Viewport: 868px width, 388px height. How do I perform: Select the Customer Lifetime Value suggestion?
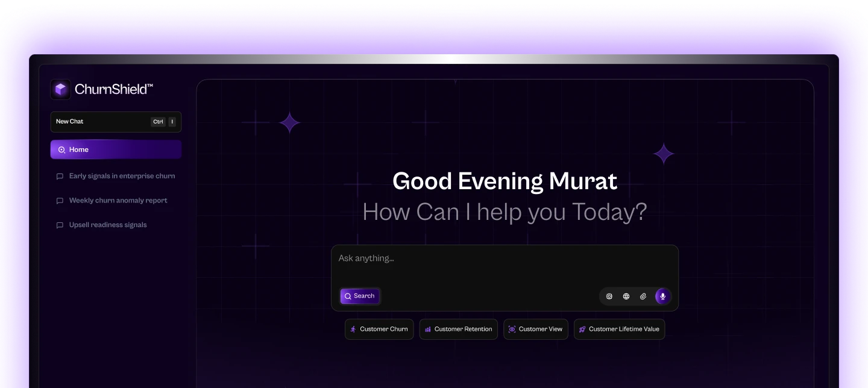(x=619, y=329)
